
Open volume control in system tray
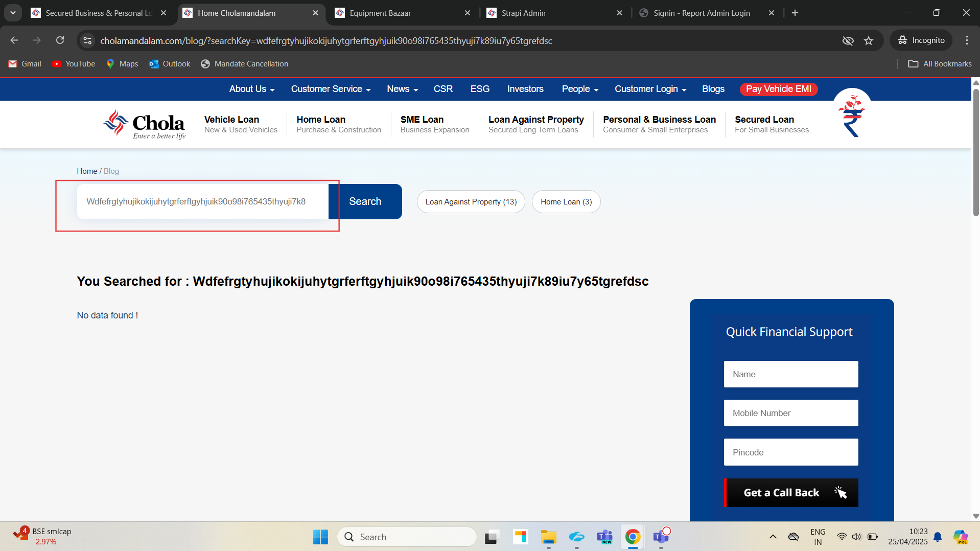(x=856, y=537)
